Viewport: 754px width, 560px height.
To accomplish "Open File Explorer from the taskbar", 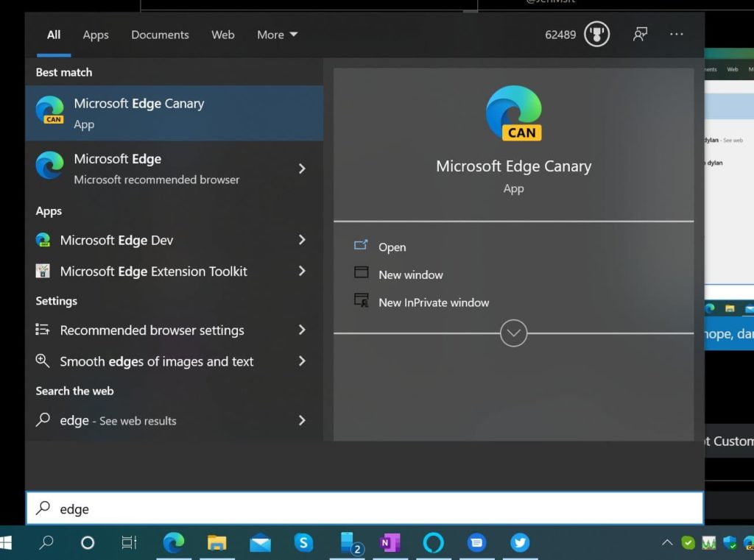I will pyautogui.click(x=216, y=543).
